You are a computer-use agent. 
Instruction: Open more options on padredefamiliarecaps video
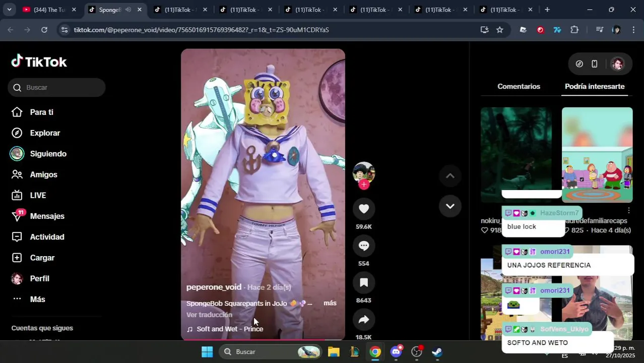[x=628, y=210]
